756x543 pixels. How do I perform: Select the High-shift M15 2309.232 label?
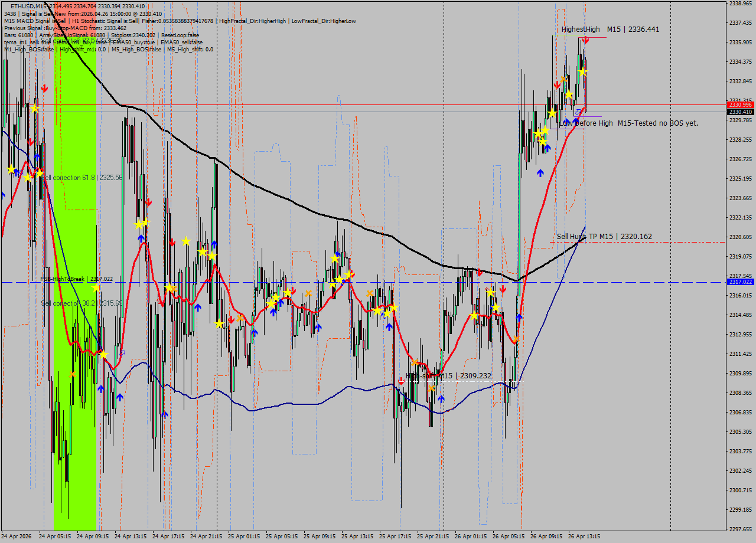coord(448,375)
